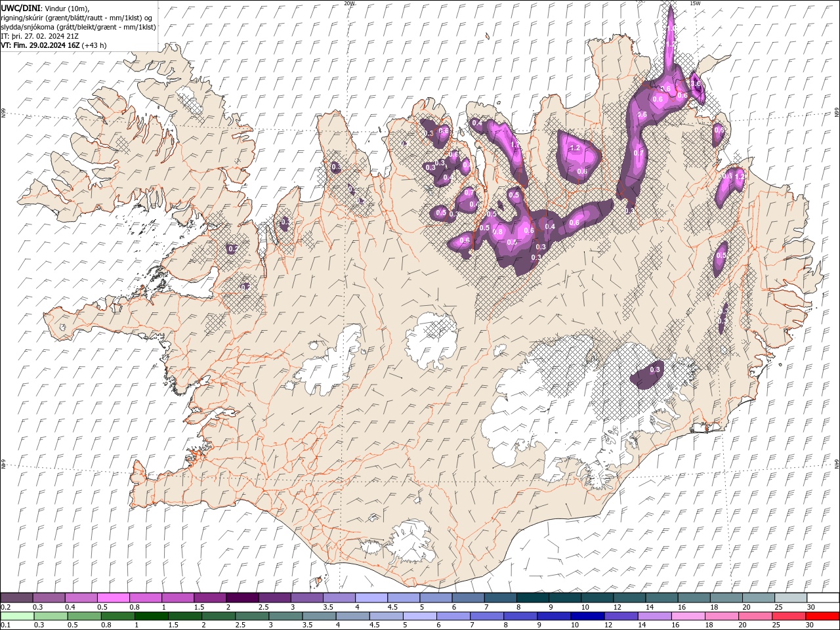Click the 8 blue swatch in lower legend
The height and width of the screenshot is (630, 840).
pos(520,616)
